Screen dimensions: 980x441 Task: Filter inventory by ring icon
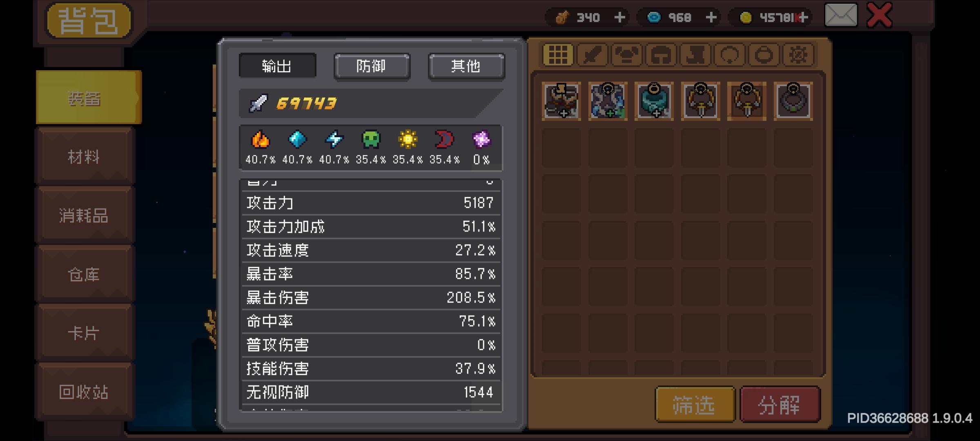coord(764,54)
